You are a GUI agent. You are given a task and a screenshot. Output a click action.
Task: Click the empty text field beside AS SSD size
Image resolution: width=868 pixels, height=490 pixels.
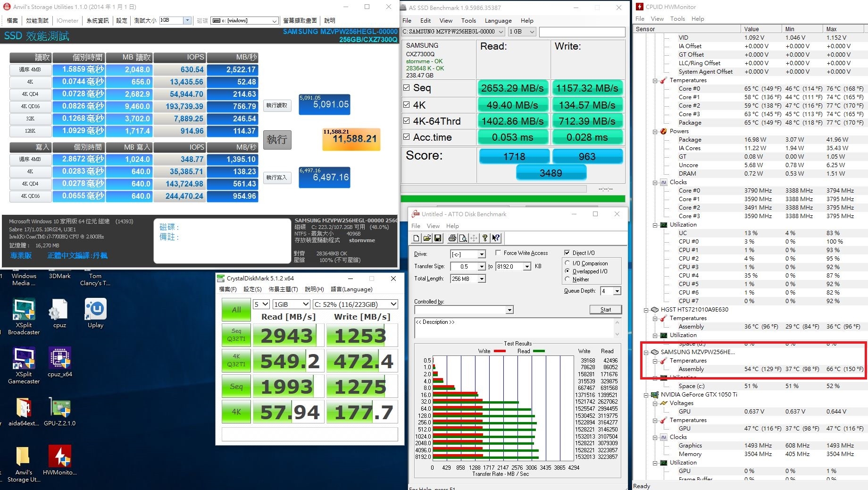pyautogui.click(x=582, y=32)
